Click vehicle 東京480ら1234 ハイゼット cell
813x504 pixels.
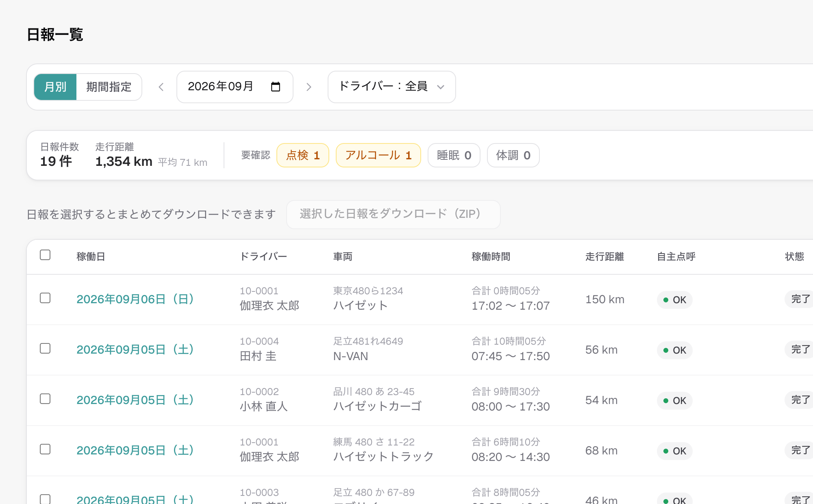pos(368,298)
